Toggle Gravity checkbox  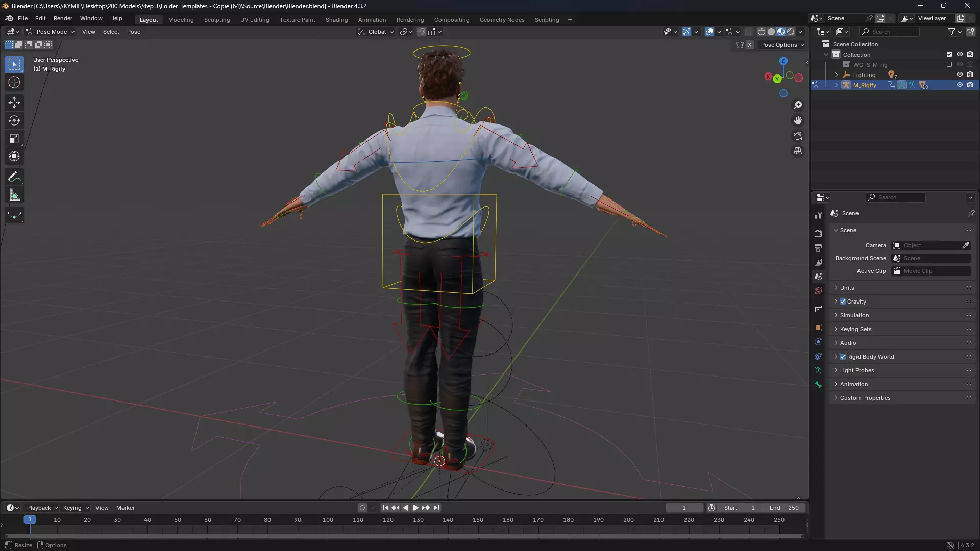843,302
